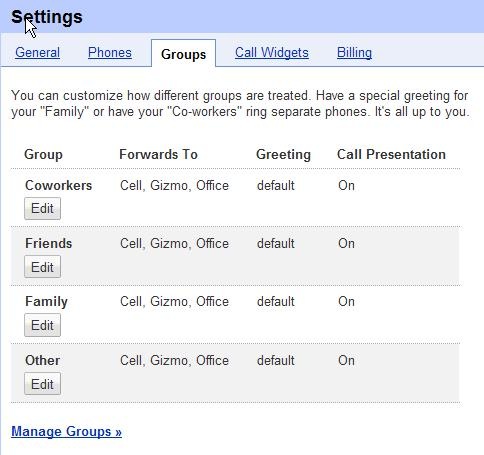Click the Coworkers group name
Screen dimensions: 484x455
coord(58,185)
